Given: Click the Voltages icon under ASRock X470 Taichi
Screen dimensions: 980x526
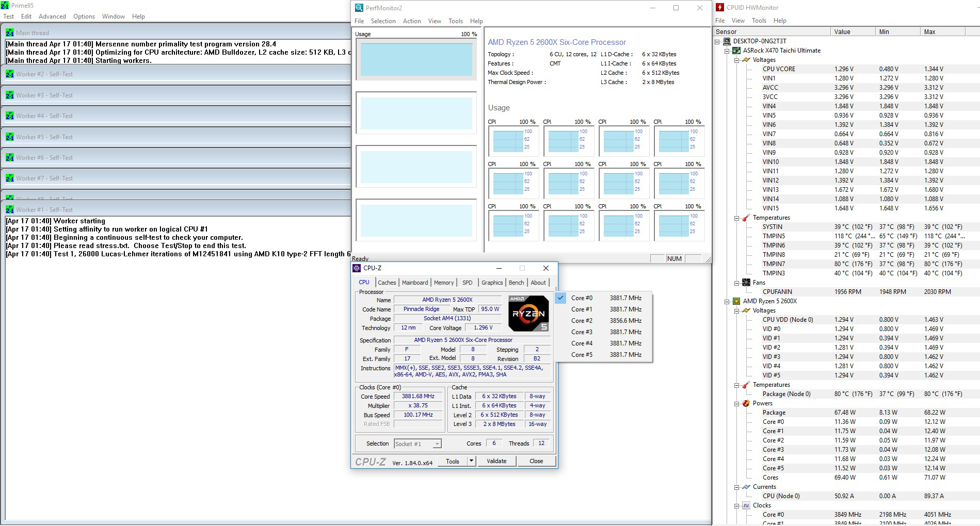Looking at the screenshot, I should point(746,60).
